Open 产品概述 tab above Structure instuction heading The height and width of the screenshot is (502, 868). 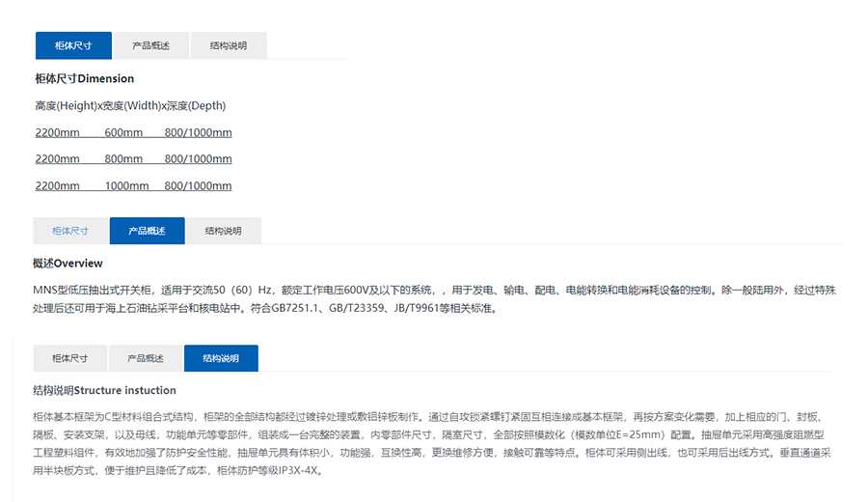coord(146,358)
